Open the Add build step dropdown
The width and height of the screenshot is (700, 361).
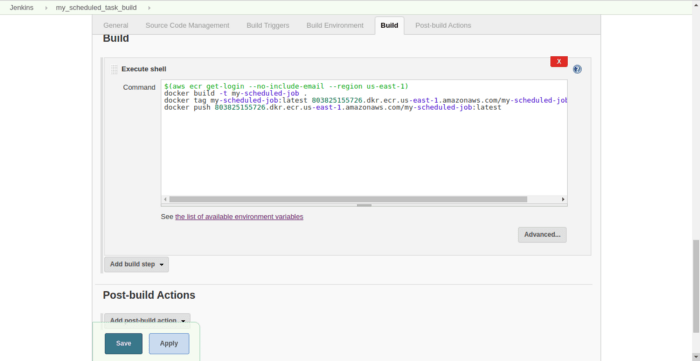[137, 264]
